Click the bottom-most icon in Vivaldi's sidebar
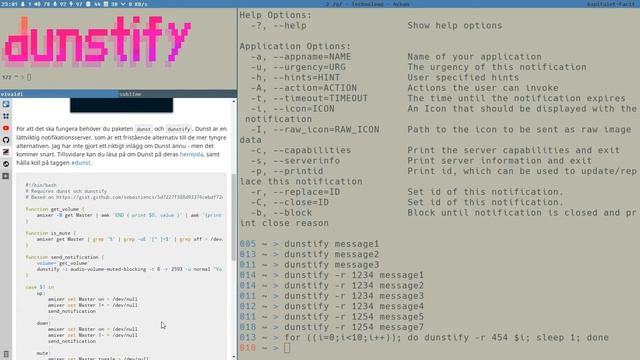The image size is (640, 360). click(x=6, y=354)
